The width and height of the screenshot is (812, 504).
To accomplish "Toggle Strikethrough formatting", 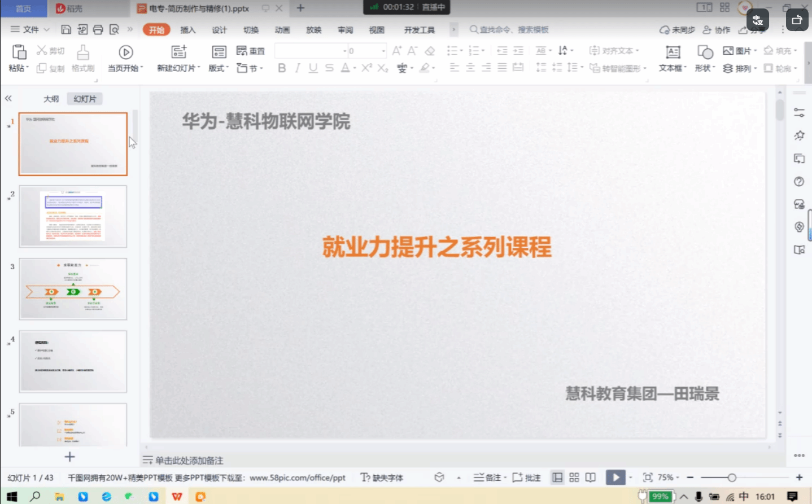I will 329,68.
